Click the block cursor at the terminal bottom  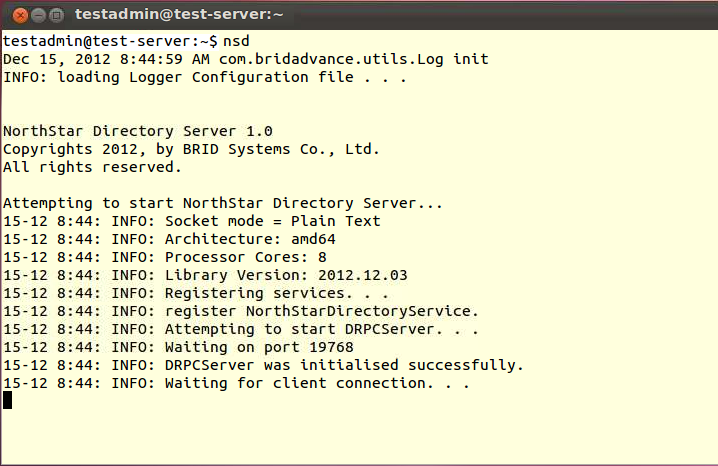tap(8, 400)
